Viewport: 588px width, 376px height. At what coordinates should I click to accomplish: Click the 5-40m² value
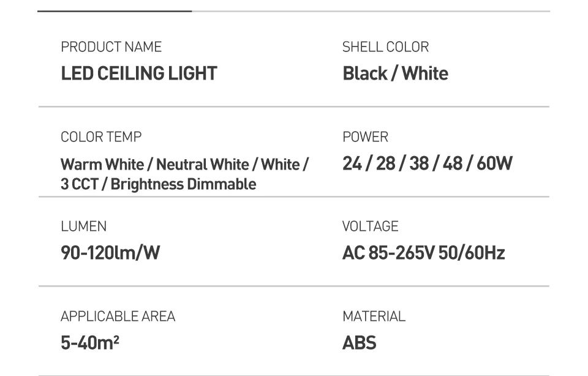coord(89,343)
